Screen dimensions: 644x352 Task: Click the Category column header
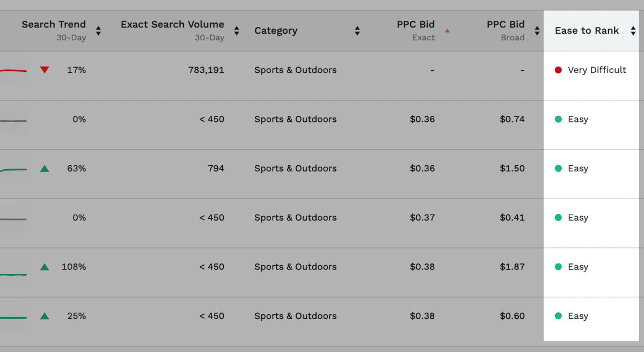point(276,31)
